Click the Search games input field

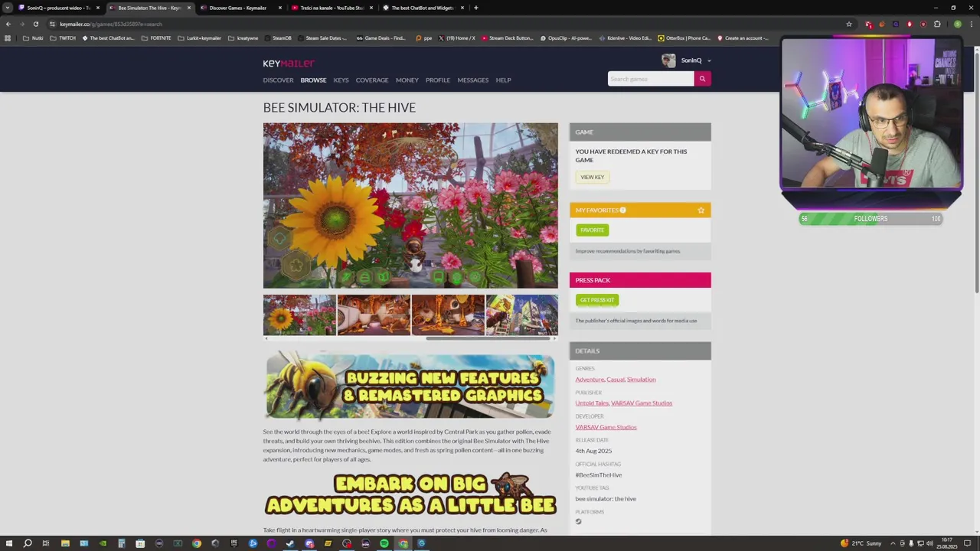click(651, 79)
